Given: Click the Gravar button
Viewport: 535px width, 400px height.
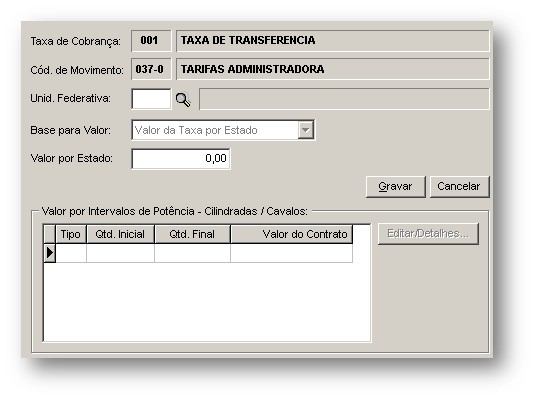Looking at the screenshot, I should pos(395,187).
